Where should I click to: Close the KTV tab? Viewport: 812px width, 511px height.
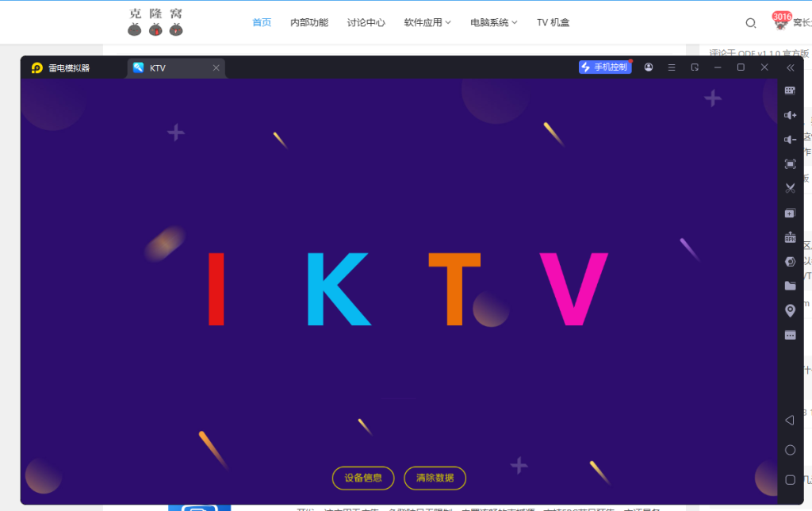pos(216,68)
